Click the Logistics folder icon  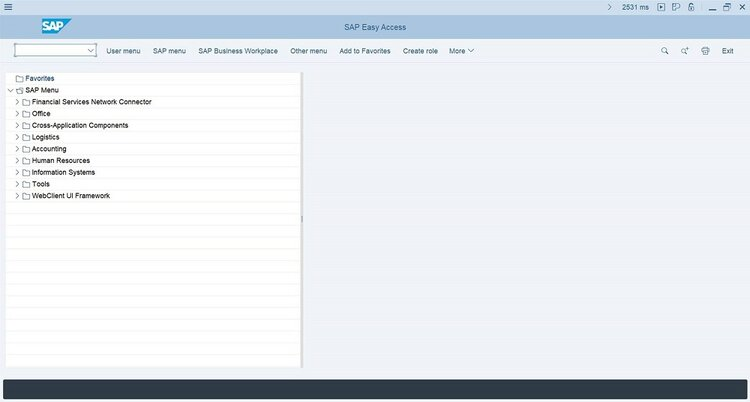pyautogui.click(x=26, y=137)
